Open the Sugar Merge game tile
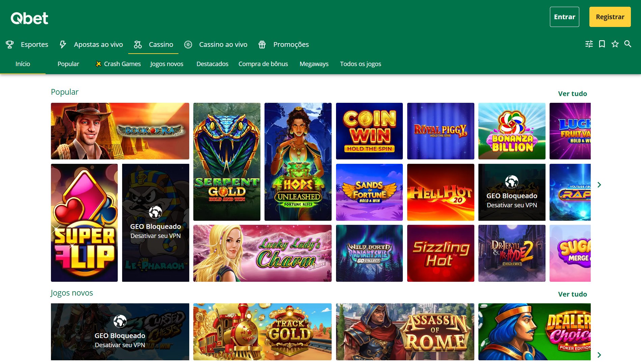 [x=570, y=253]
